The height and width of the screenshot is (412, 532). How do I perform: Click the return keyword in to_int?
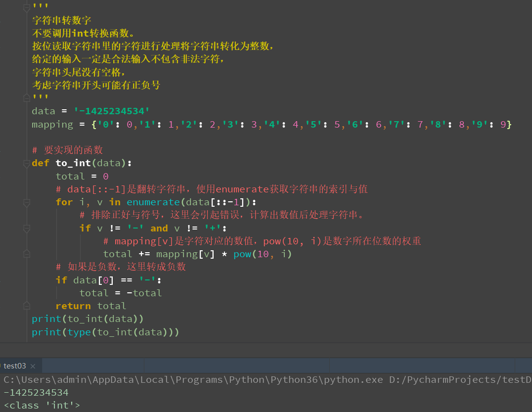73,306
